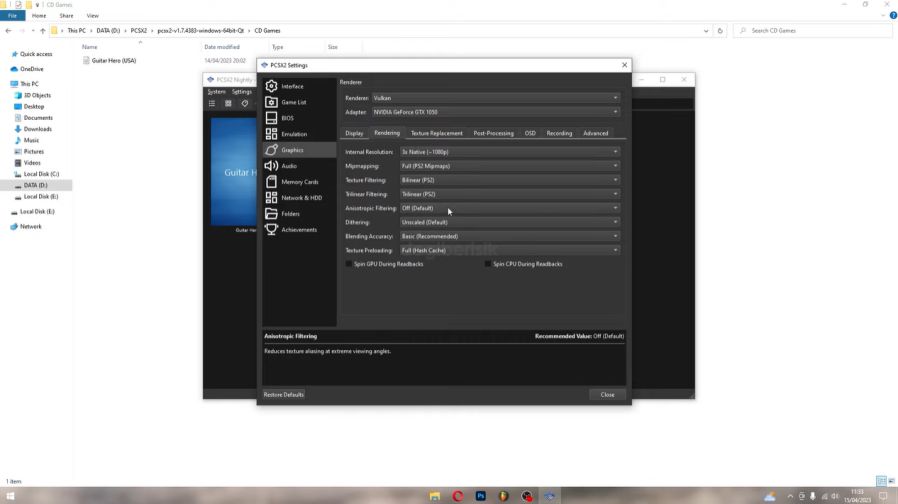Open the Internal Resolution dropdown
This screenshot has height=504, width=898.
[x=510, y=152]
